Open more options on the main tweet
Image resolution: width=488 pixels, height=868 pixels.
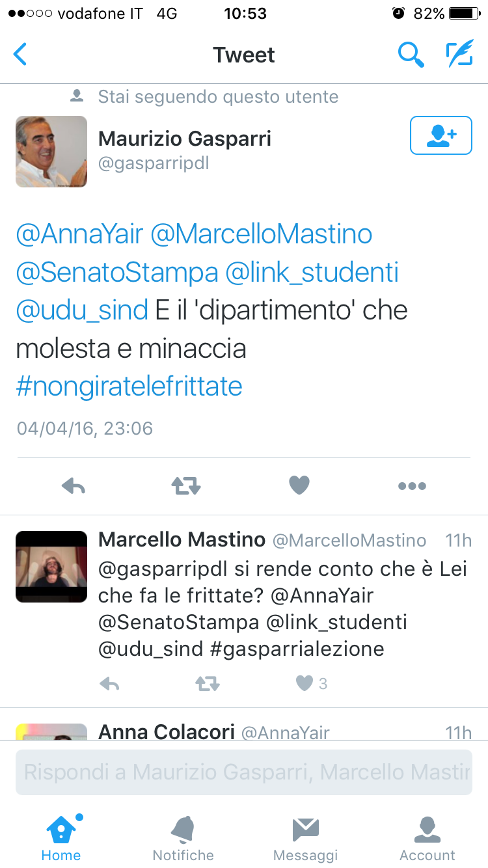point(412,485)
